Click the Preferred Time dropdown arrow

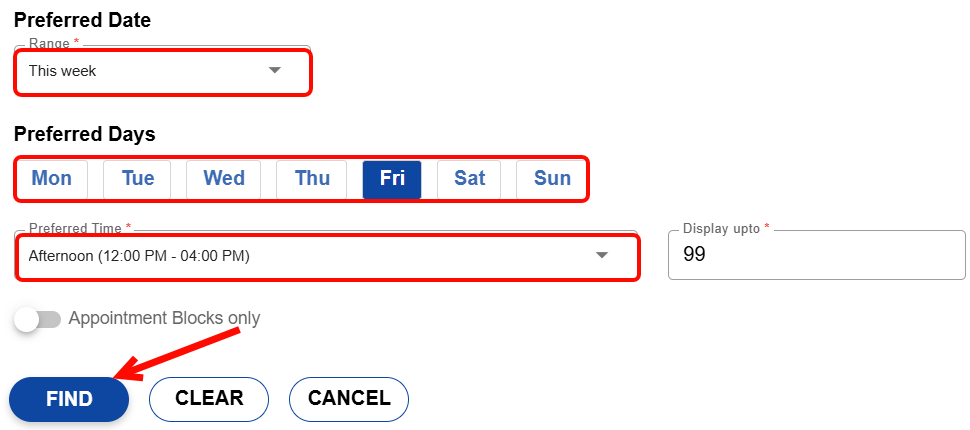(x=602, y=256)
